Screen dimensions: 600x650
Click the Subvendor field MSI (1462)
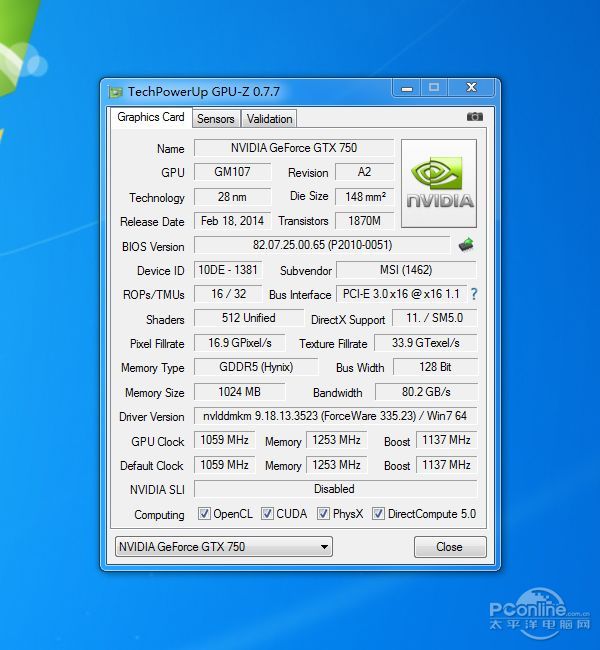(406, 270)
